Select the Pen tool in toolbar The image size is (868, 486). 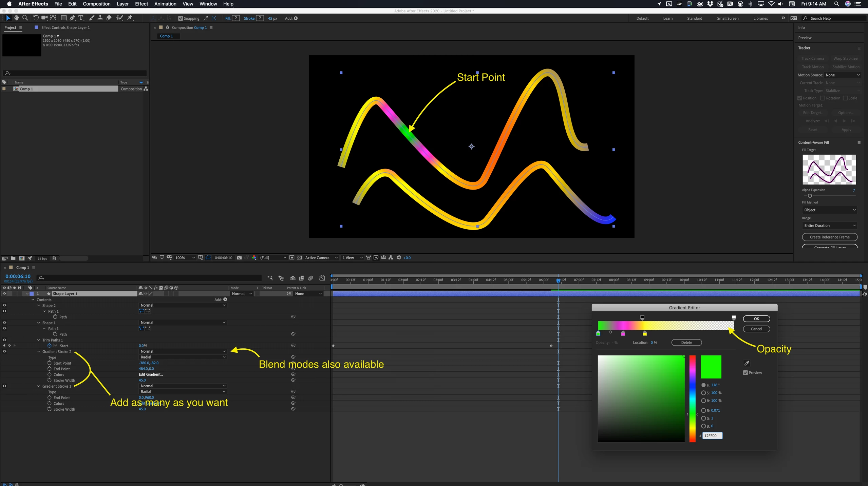[x=72, y=18]
